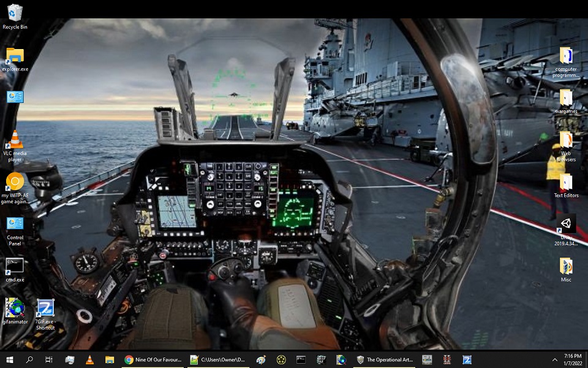Select the Text Editors folder icon
The height and width of the screenshot is (368, 588).
click(x=566, y=185)
